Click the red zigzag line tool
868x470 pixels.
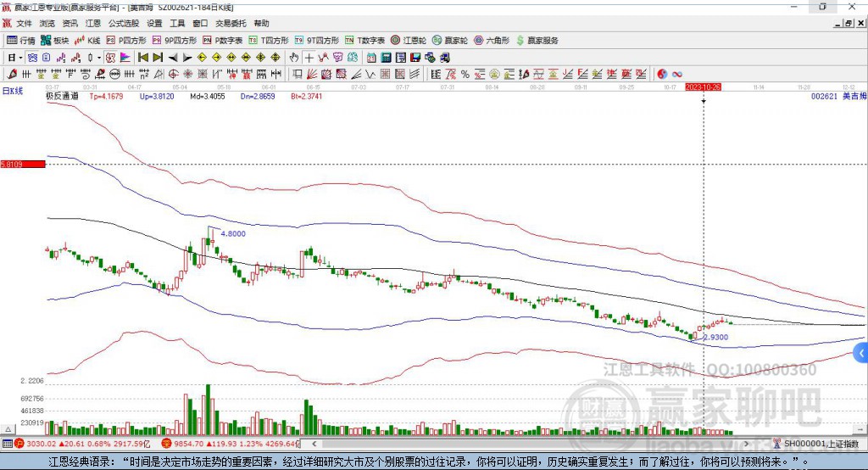pyautogui.click(x=323, y=58)
